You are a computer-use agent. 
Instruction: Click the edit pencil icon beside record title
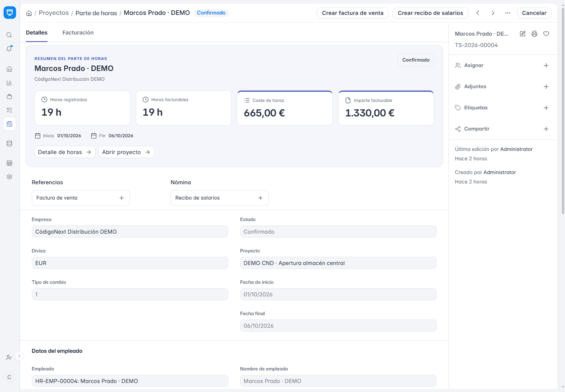click(523, 34)
